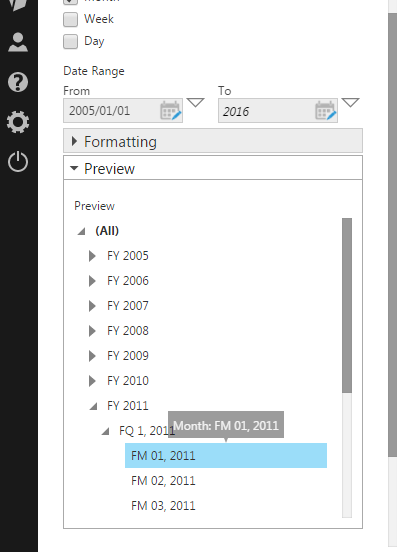Open calendar picker for To date
Image resolution: width=397 pixels, height=552 pixels.
tap(326, 111)
